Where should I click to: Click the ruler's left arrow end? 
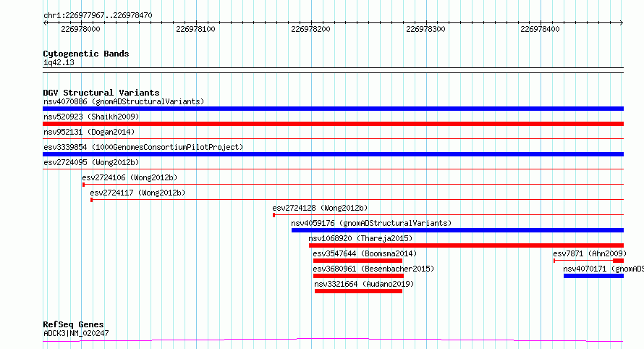[x=45, y=23]
